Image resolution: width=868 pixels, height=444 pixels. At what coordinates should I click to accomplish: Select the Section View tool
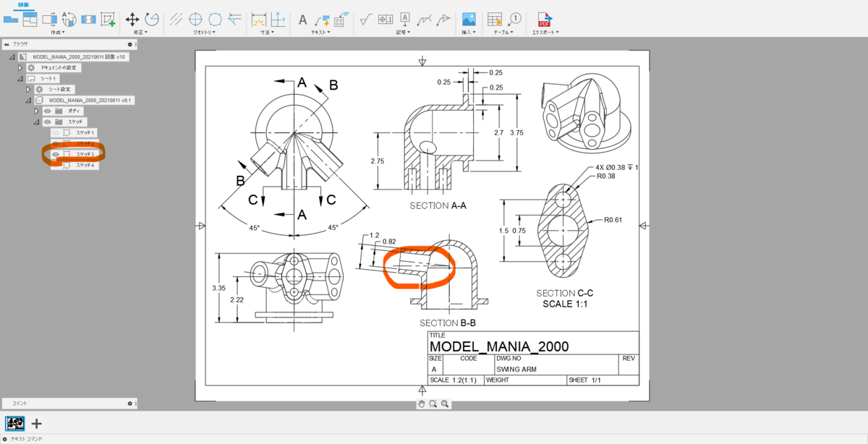[x=50, y=19]
